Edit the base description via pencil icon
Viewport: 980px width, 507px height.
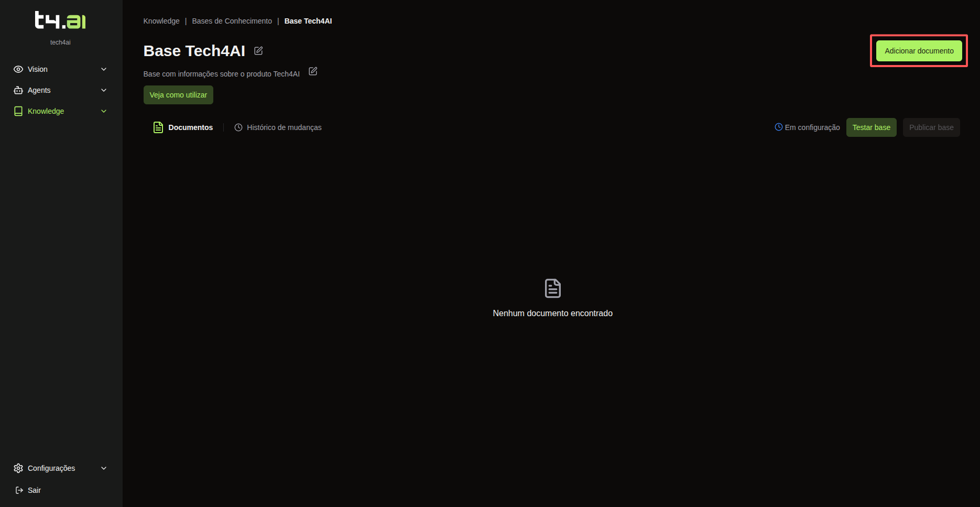[313, 71]
